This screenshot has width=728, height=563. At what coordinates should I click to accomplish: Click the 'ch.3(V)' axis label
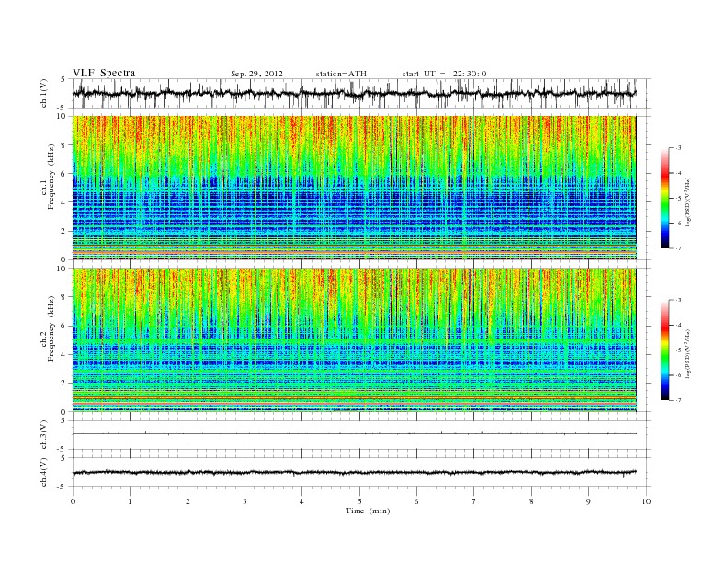click(44, 435)
